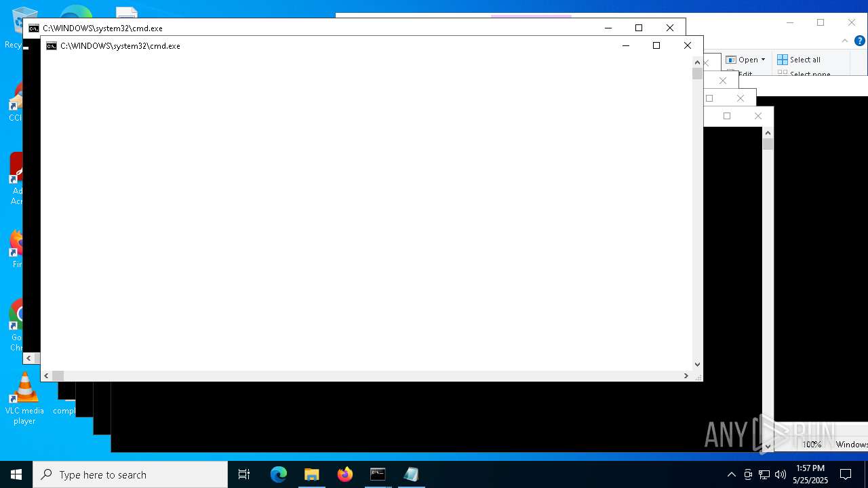Open volume control tray icon
The height and width of the screenshot is (488, 868).
point(781,474)
